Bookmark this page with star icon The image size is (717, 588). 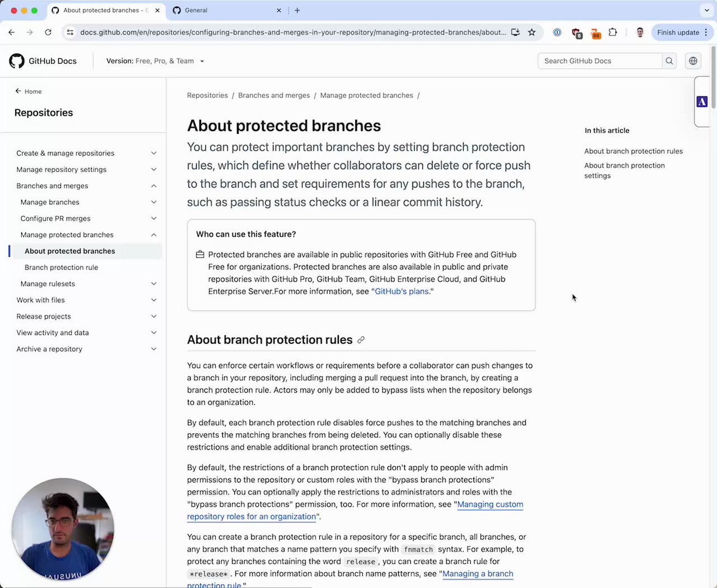[532, 32]
